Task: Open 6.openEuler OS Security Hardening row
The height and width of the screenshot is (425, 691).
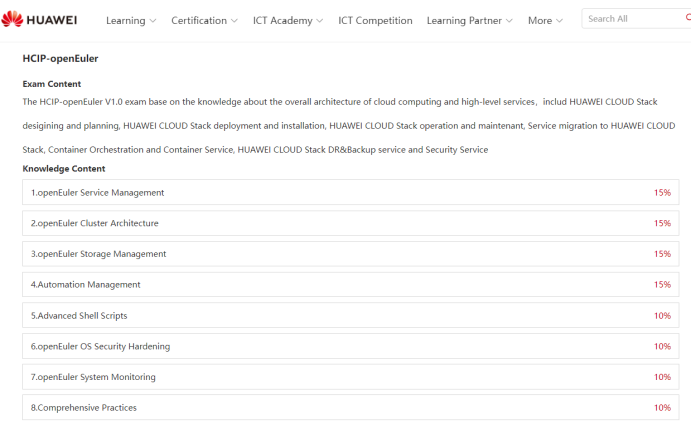Action: tap(351, 346)
